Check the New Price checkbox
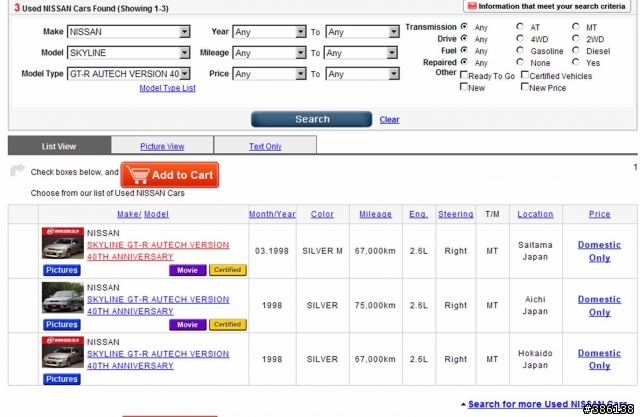This screenshot has height=417, width=640. [525, 87]
